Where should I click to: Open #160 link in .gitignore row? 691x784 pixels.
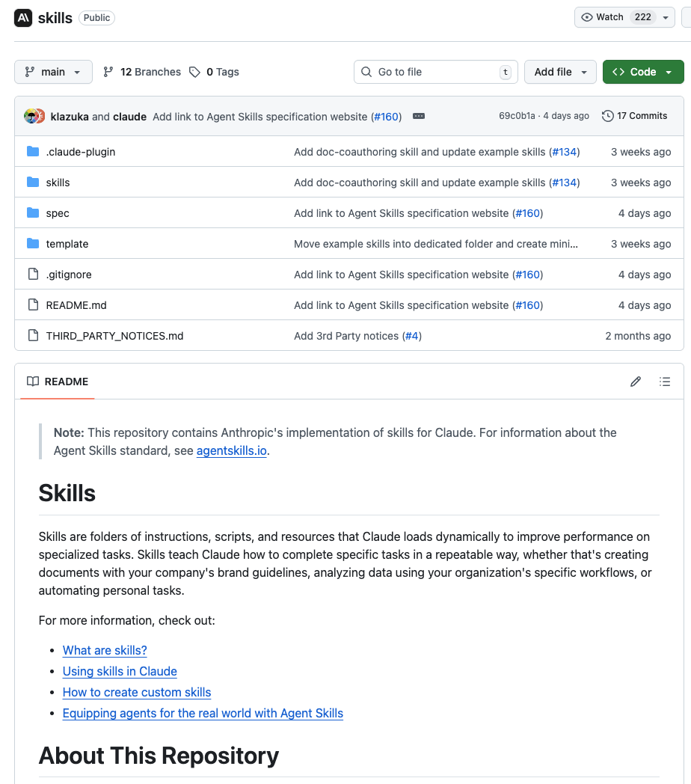point(528,275)
